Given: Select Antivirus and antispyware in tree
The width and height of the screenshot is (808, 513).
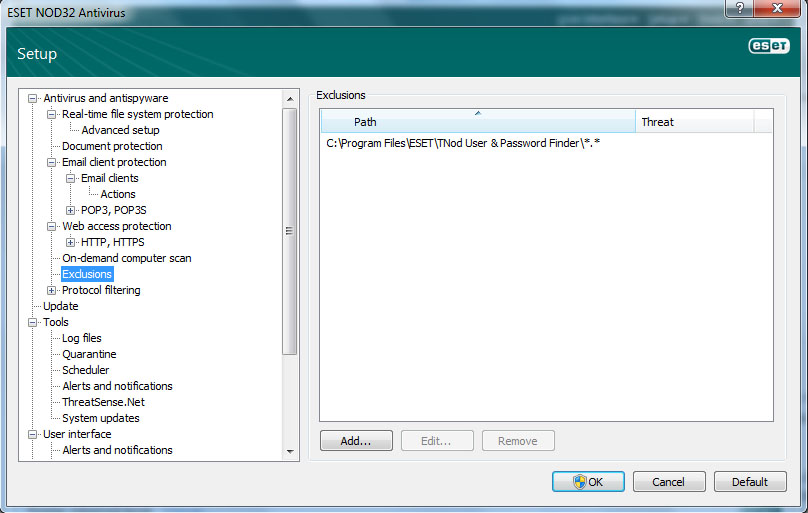Looking at the screenshot, I should click(x=106, y=98).
